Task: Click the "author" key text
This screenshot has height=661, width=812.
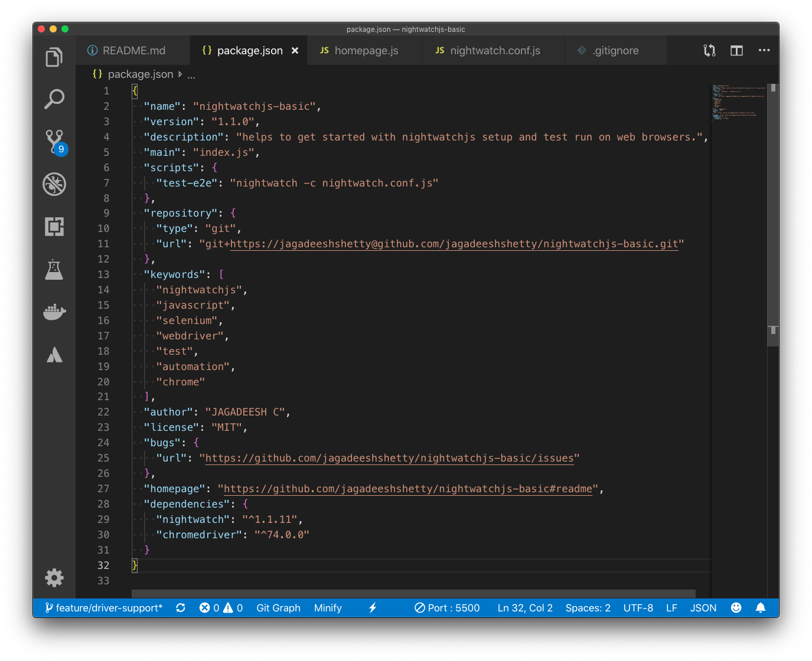Action: [168, 412]
